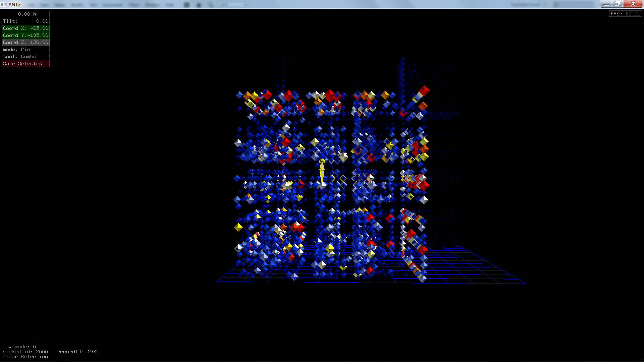
Task: Pick the orange diamond node on the cube's top row
Action: coord(385,95)
